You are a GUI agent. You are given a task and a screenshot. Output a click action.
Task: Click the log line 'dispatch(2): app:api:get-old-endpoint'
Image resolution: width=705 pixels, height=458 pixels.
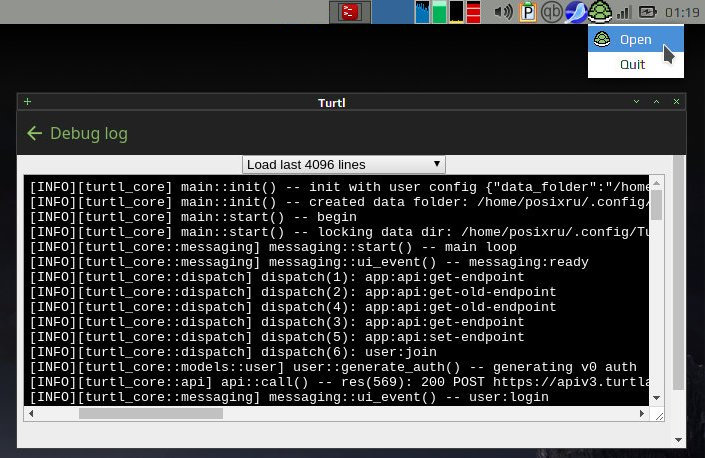(x=293, y=292)
